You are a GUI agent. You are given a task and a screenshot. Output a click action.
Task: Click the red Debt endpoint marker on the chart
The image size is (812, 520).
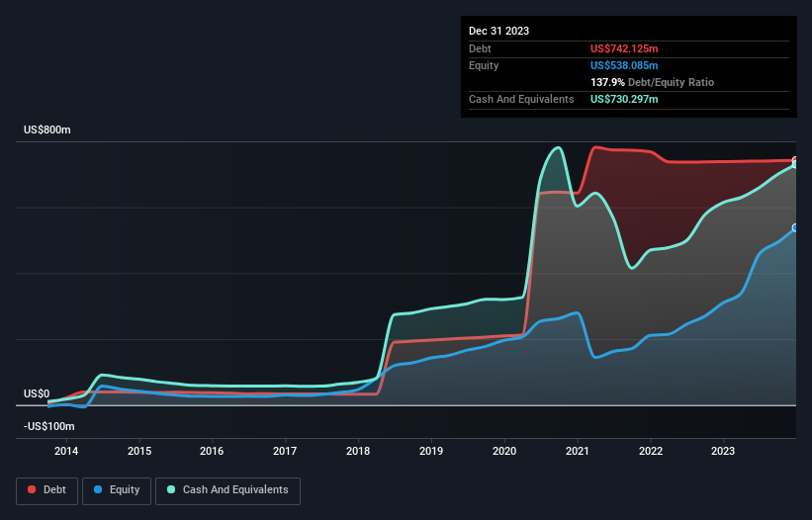795,160
